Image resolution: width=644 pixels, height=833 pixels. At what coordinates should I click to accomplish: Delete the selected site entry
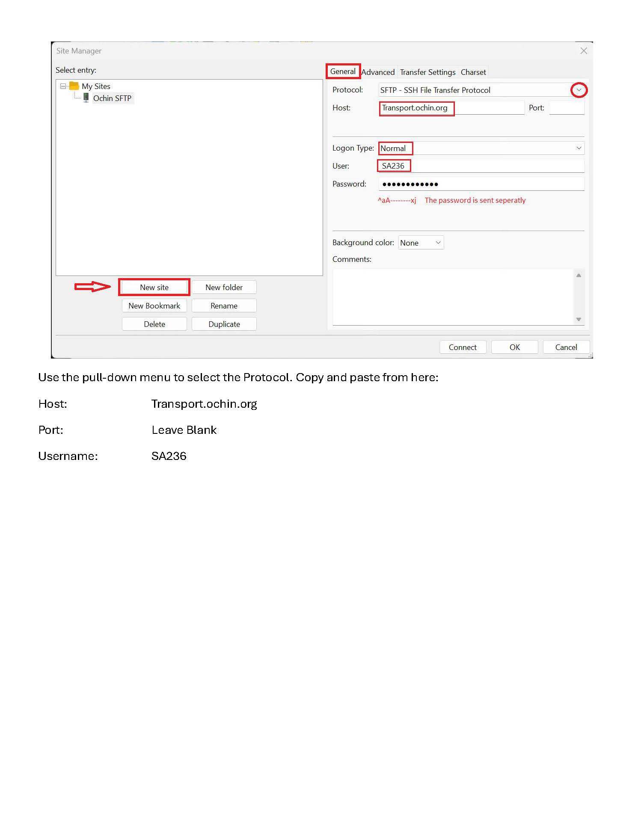coord(154,324)
